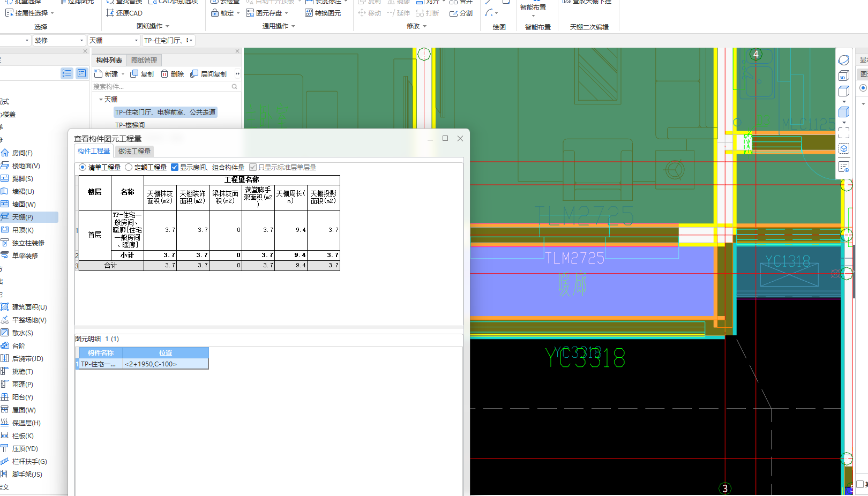Collapse the 天棚 tree node
Viewport: 868px width, 496px height.
click(x=101, y=100)
